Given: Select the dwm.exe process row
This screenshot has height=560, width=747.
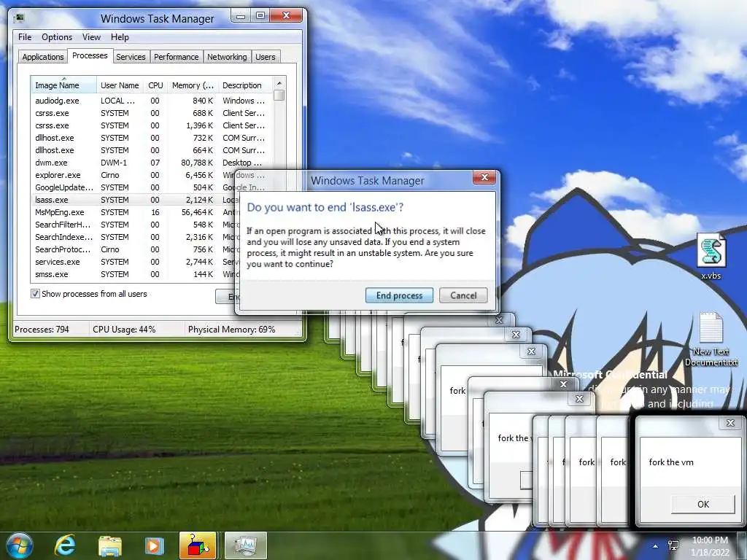Looking at the screenshot, I should [152, 163].
